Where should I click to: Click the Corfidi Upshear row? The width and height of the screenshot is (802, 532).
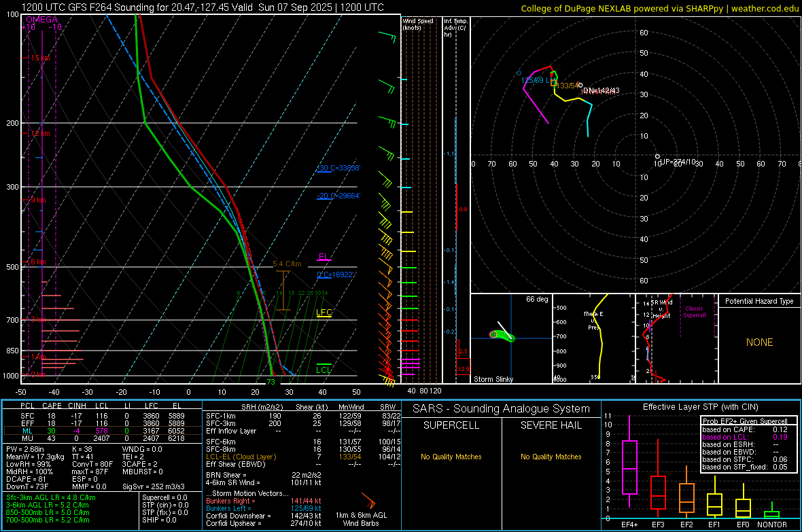(x=264, y=522)
